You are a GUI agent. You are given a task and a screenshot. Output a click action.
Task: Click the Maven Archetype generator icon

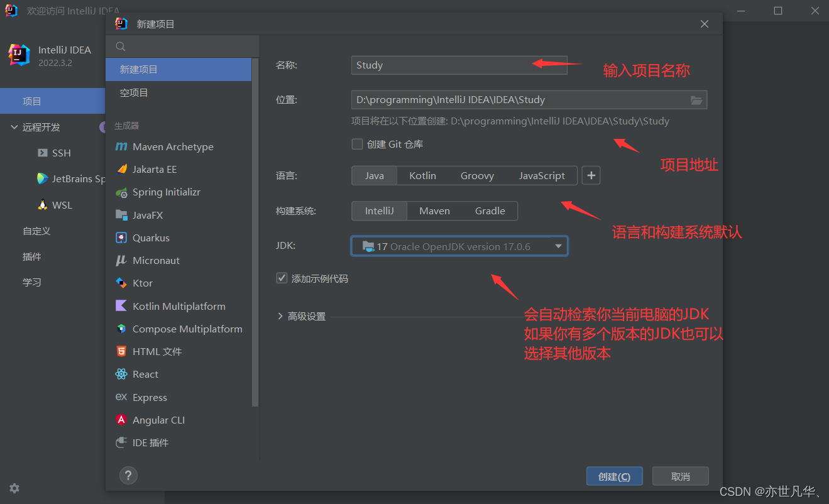tap(121, 146)
